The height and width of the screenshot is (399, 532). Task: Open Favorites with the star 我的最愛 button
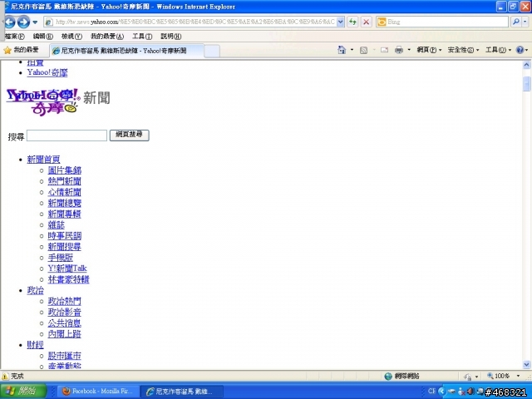coord(22,50)
